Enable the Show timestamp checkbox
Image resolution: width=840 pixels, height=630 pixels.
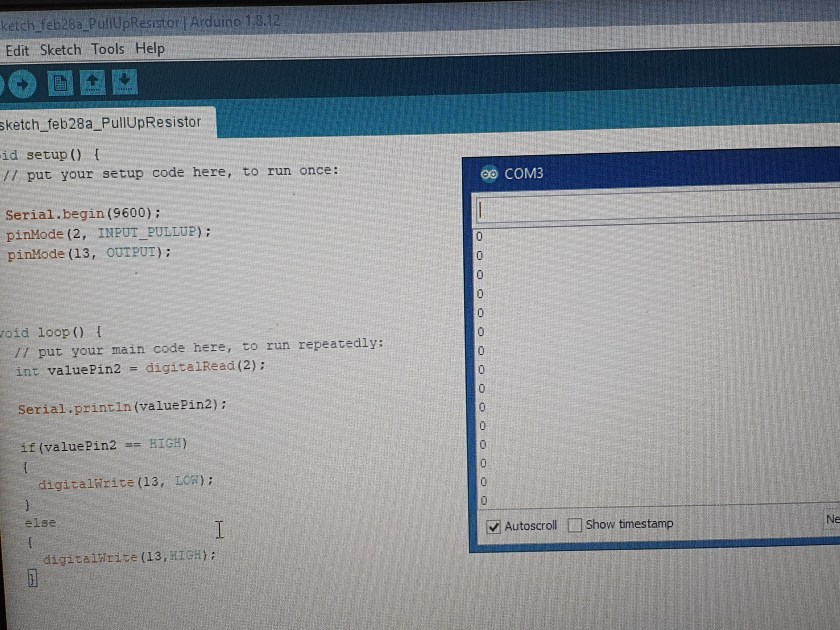[x=575, y=524]
